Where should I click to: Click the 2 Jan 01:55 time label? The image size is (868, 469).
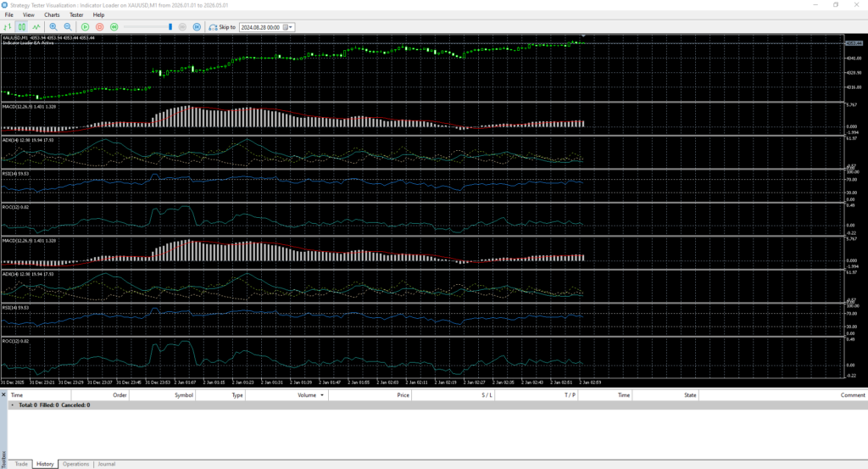[359, 382]
